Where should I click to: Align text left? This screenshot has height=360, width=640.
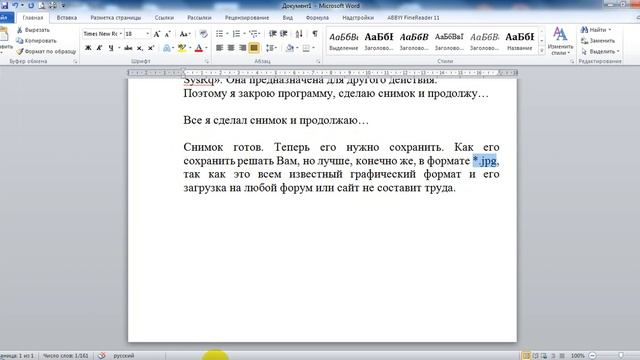tap(219, 48)
